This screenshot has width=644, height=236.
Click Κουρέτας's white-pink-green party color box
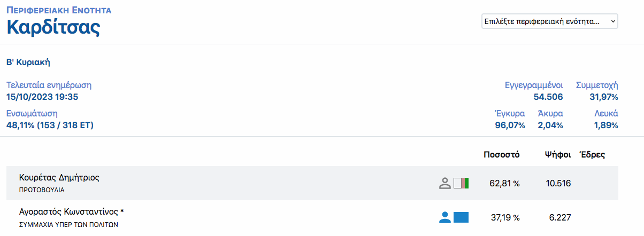pos(461,184)
